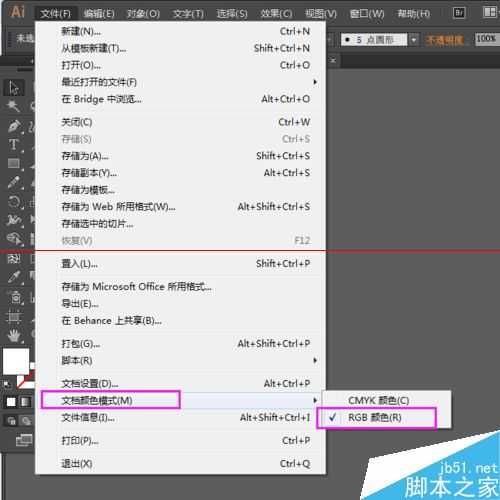The width and height of the screenshot is (500, 500).
Task: Choose 导出(E)... menu entry
Action: pyautogui.click(x=180, y=304)
